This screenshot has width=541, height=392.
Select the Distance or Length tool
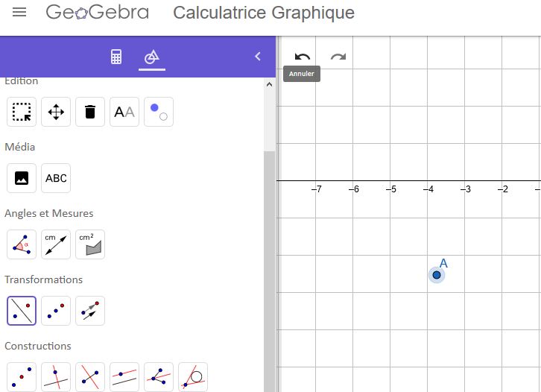pos(56,244)
